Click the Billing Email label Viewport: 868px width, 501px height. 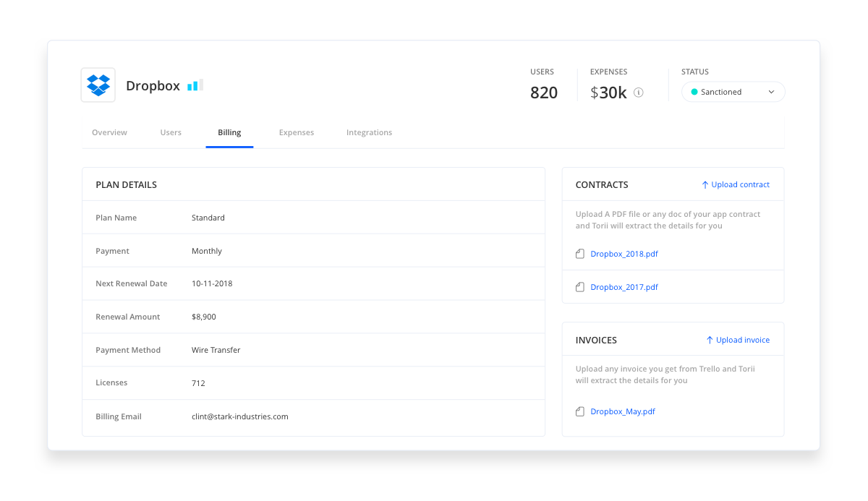119,416
